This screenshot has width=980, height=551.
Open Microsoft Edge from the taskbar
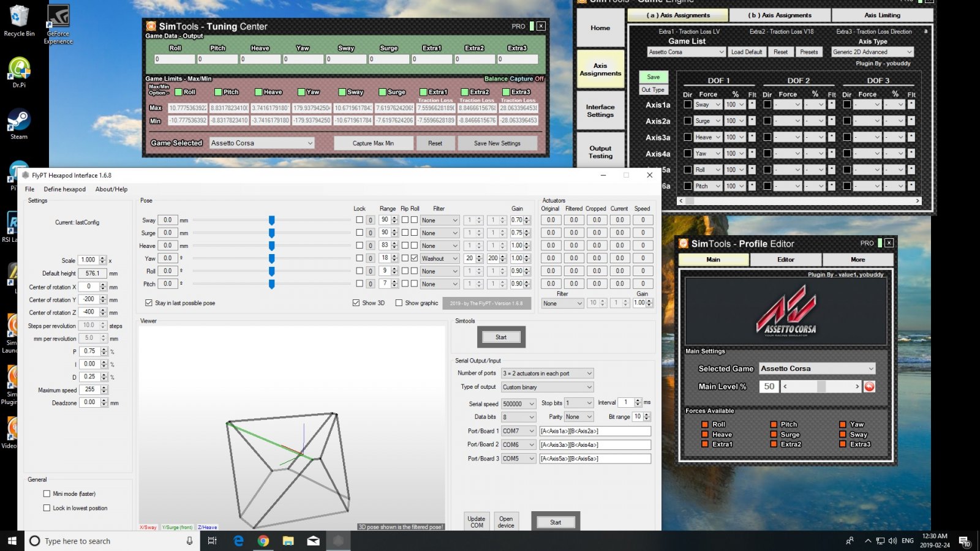238,541
